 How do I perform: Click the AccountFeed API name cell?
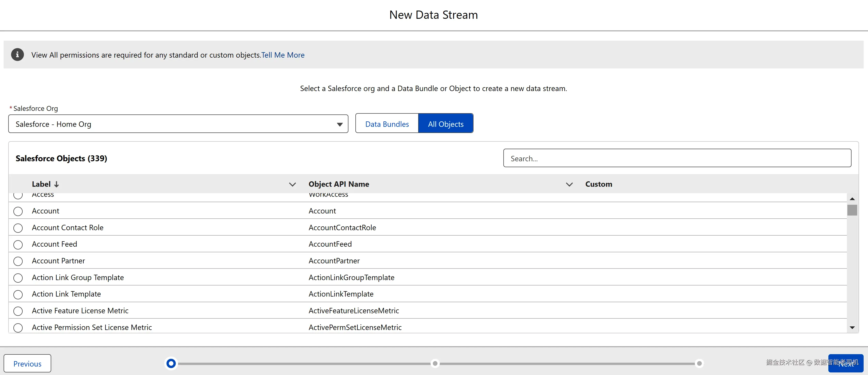click(330, 244)
